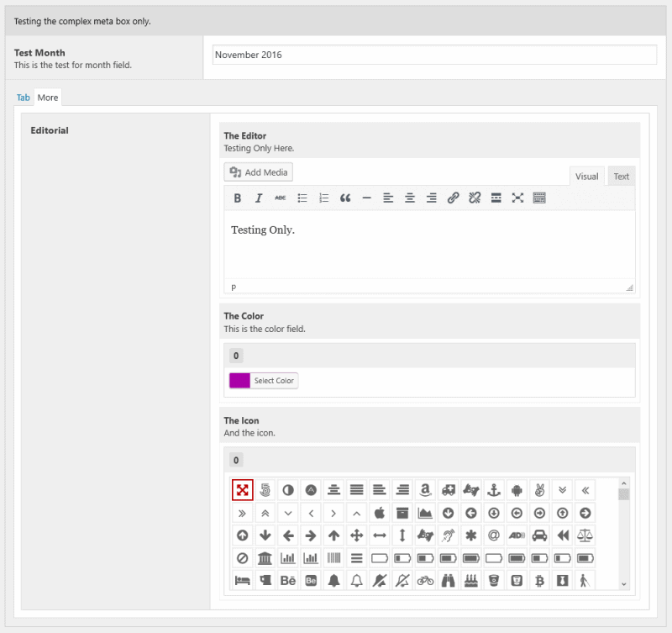Choose the ban (circle slash) icon

coord(243,558)
